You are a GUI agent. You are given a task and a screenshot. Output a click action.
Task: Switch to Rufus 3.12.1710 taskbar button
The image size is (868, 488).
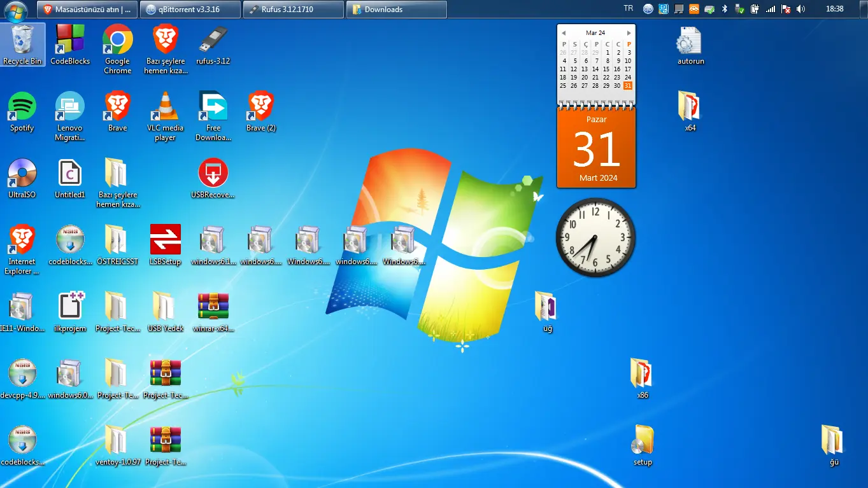[x=294, y=10]
